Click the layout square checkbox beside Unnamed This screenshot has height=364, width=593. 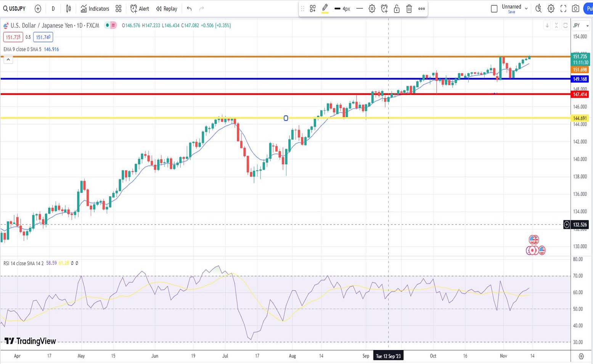(x=494, y=8)
